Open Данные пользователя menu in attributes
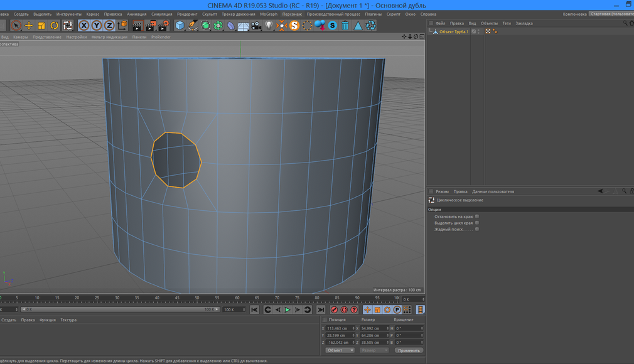The width and height of the screenshot is (634, 364). [x=493, y=191]
